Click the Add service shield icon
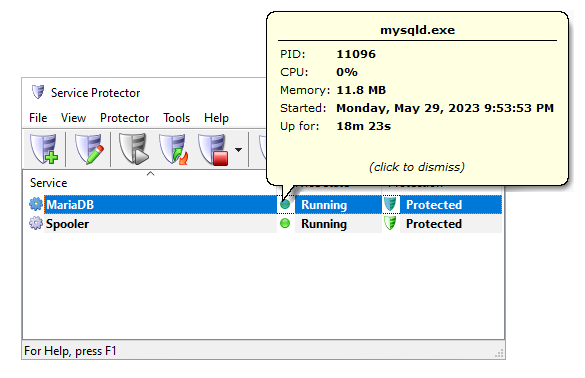The width and height of the screenshot is (585, 378). (x=44, y=149)
